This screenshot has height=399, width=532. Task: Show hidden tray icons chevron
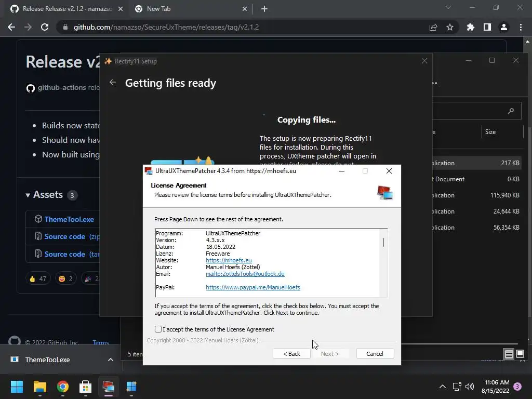coord(443,387)
